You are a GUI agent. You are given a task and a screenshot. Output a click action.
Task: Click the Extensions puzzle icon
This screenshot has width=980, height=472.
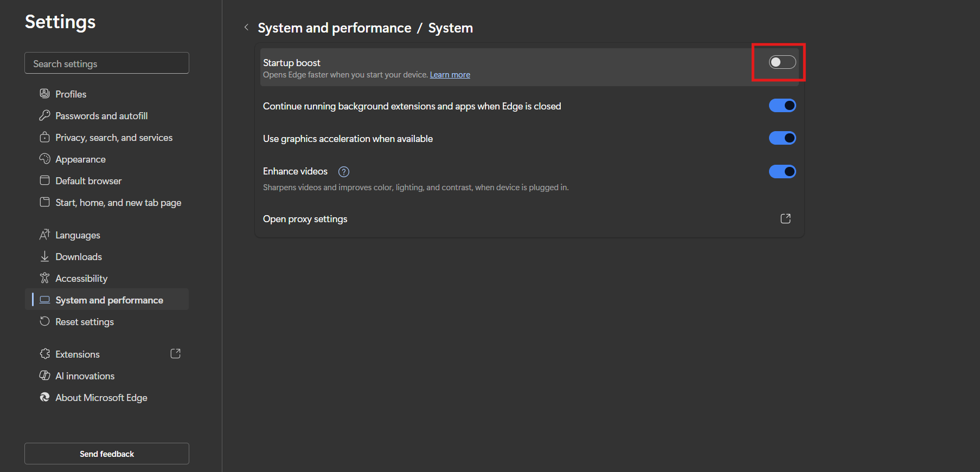coord(44,354)
